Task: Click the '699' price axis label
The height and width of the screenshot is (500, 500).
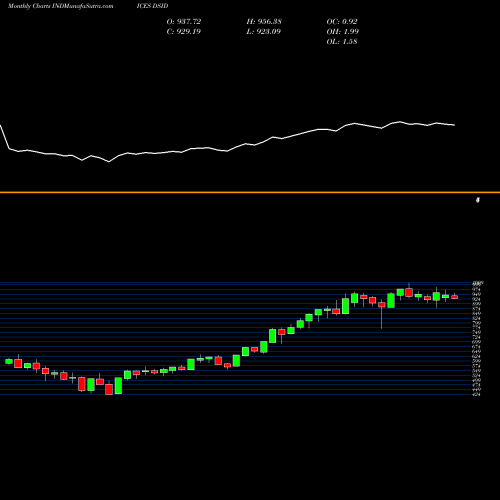Action: [x=477, y=342]
